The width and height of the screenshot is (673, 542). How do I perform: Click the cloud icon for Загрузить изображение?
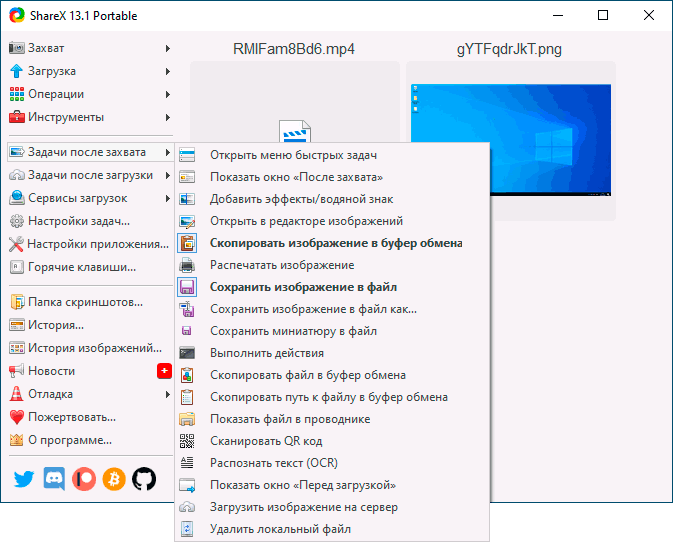pyautogui.click(x=187, y=507)
